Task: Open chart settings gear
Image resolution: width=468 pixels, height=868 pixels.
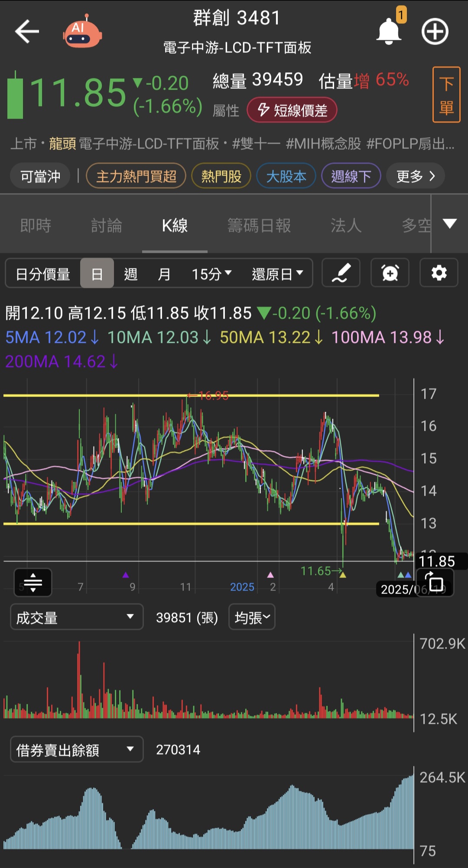Action: (x=439, y=273)
